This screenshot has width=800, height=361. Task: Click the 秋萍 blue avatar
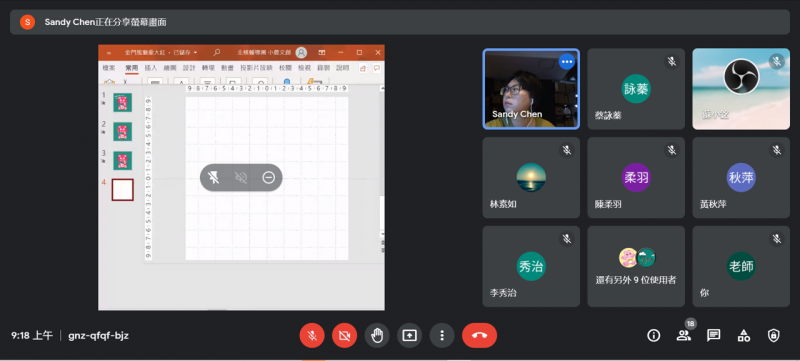pyautogui.click(x=741, y=177)
